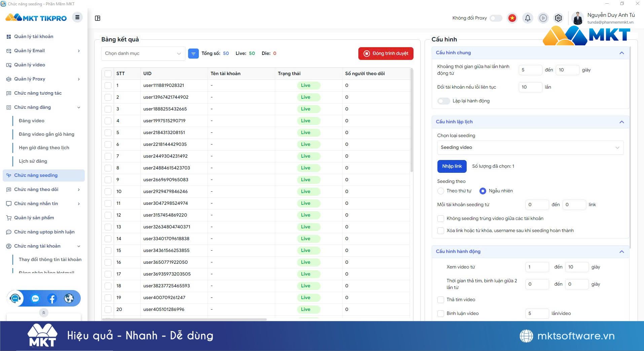The width and height of the screenshot is (644, 351).
Task: Open settings gear icon in header
Action: coord(558,18)
